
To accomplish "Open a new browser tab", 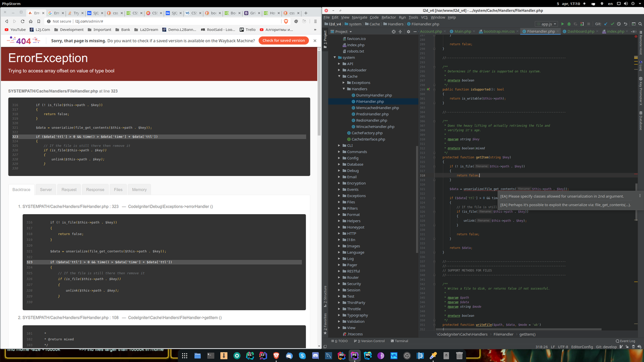I will point(306,13).
